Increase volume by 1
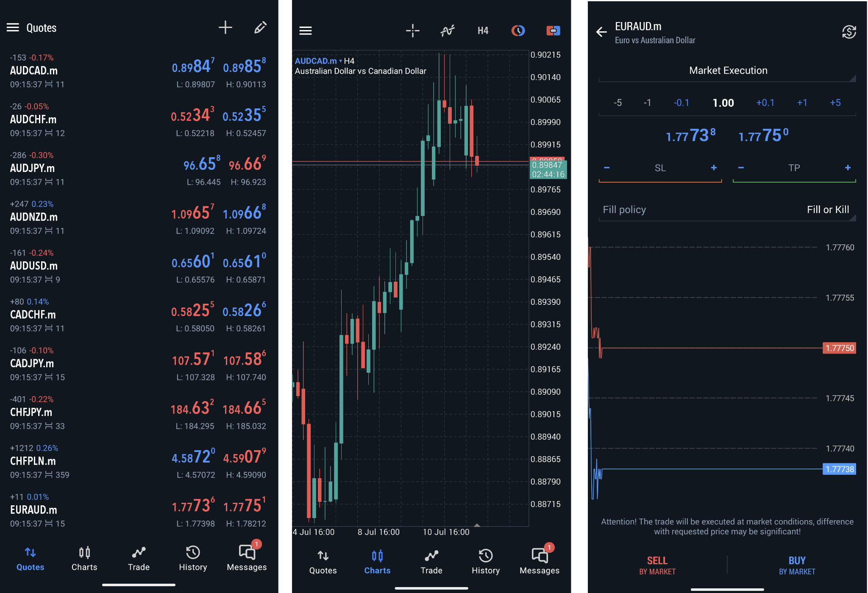 802,103
